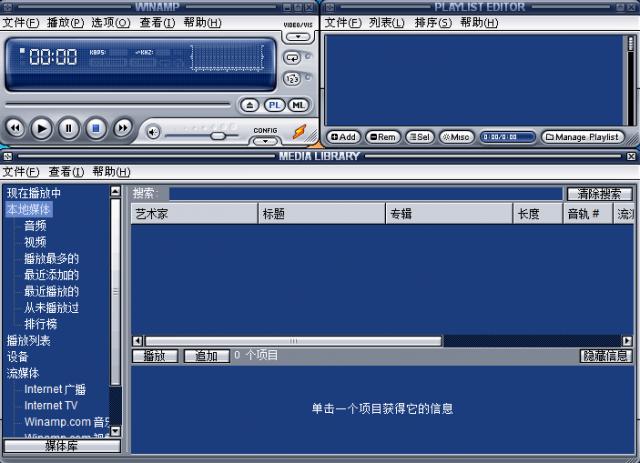Open the 播放 menu

[65, 22]
